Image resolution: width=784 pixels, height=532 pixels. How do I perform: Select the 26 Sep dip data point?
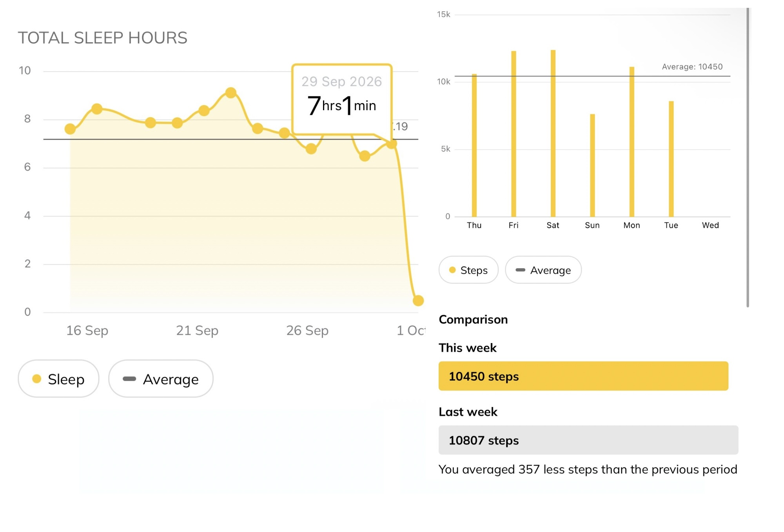click(x=311, y=149)
